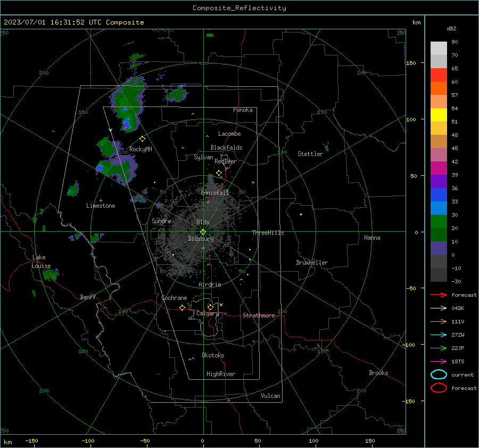Click the Sundre label
The width and height of the screenshot is (479, 448).
162,221
